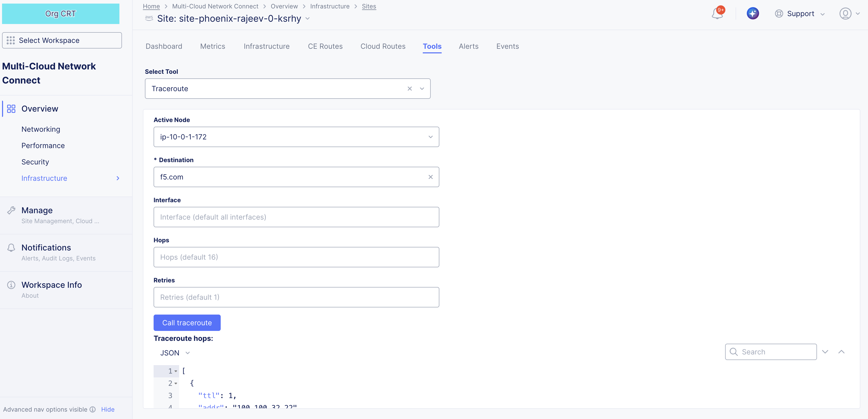This screenshot has height=419, width=868.
Task: Clear the f5.com destination field
Action: 430,177
